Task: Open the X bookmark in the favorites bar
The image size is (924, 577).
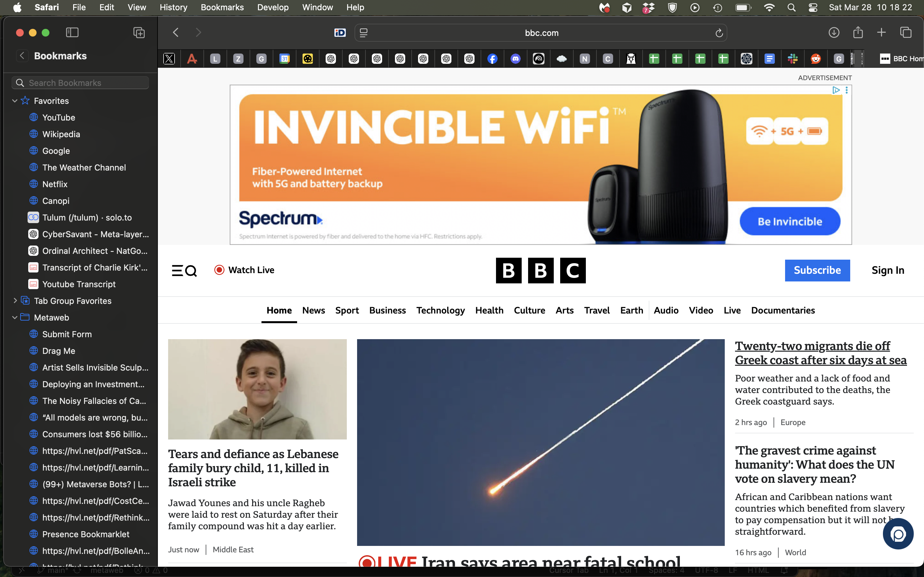Action: pos(169,58)
